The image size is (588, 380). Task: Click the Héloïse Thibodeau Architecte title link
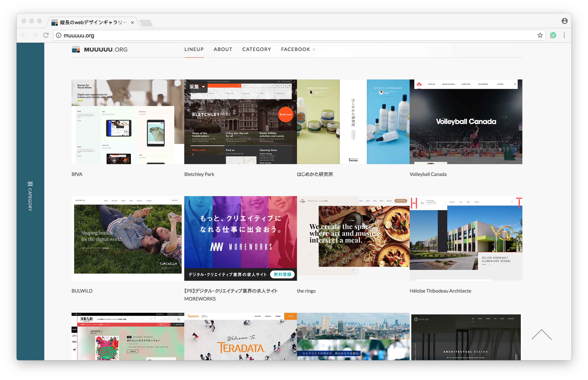pyautogui.click(x=440, y=291)
